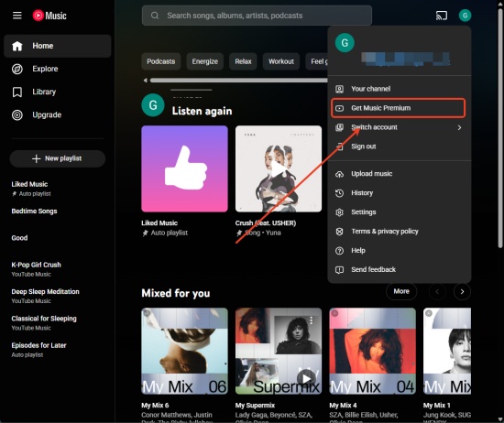Image resolution: width=504 pixels, height=423 pixels.
Task: Click the Explore compass icon
Action: pos(17,69)
